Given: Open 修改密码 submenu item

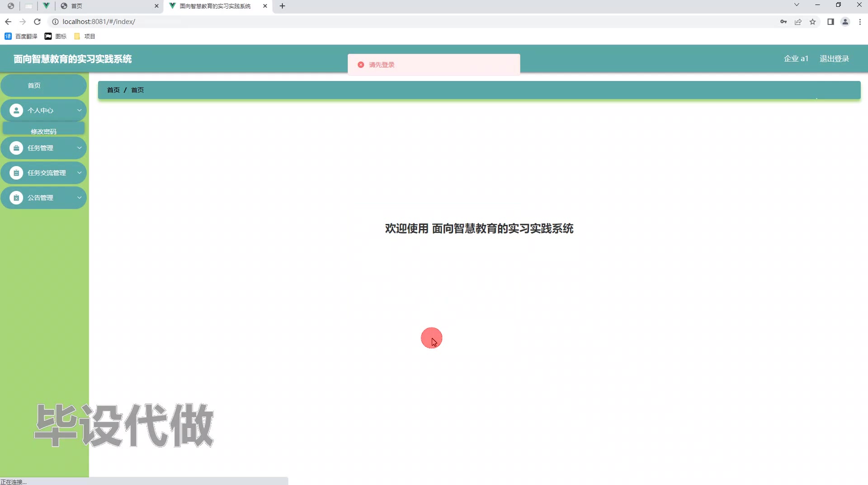Looking at the screenshot, I should pos(43,129).
